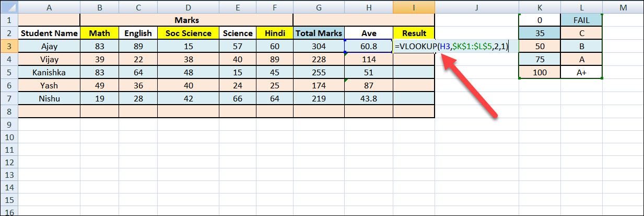Select the A+ grade cell
Screen dimensions: 644x216
(x=581, y=72)
